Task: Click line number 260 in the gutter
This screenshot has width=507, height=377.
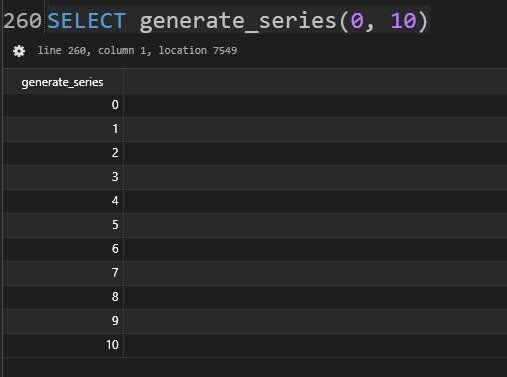Action: click(x=22, y=21)
